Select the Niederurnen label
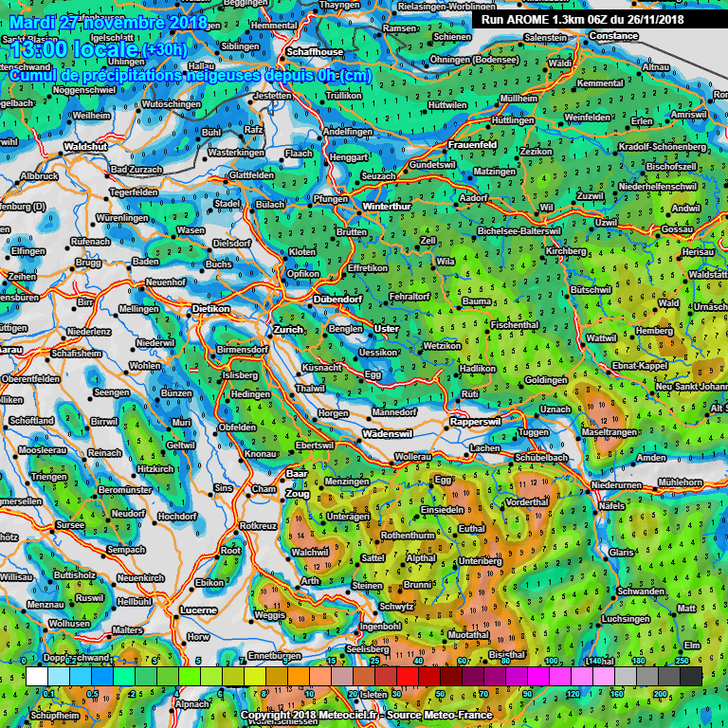The height and width of the screenshot is (728, 728). (616, 485)
